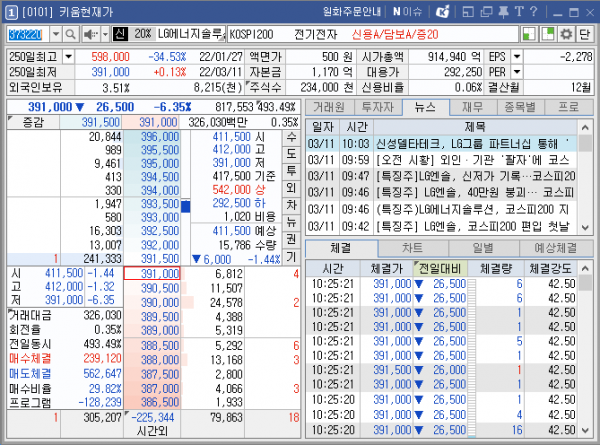Click the T font icon

click(x=519, y=12)
